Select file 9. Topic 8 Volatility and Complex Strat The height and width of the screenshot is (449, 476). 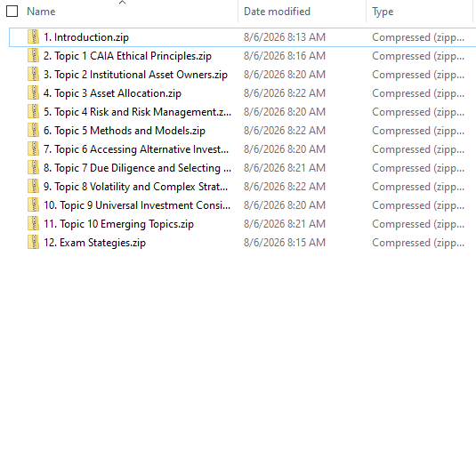[136, 187]
